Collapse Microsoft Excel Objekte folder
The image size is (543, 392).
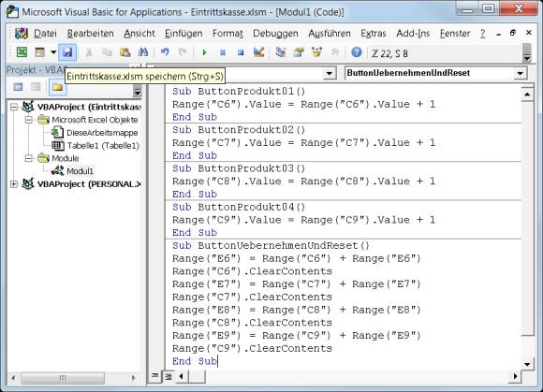(x=29, y=120)
